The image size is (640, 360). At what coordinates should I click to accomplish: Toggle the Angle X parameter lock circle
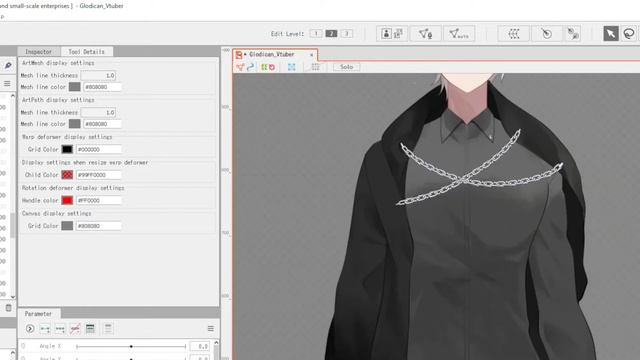23,346
